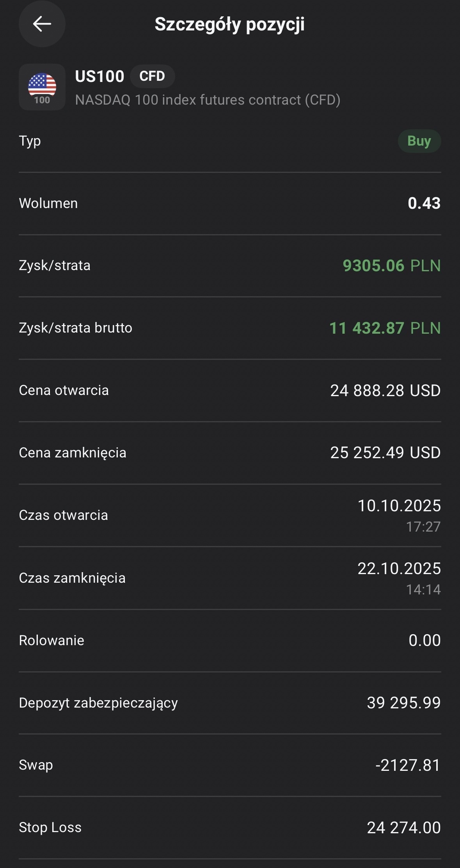
Task: Tap the gross profit 11 432.87 PLN
Action: [x=385, y=328]
